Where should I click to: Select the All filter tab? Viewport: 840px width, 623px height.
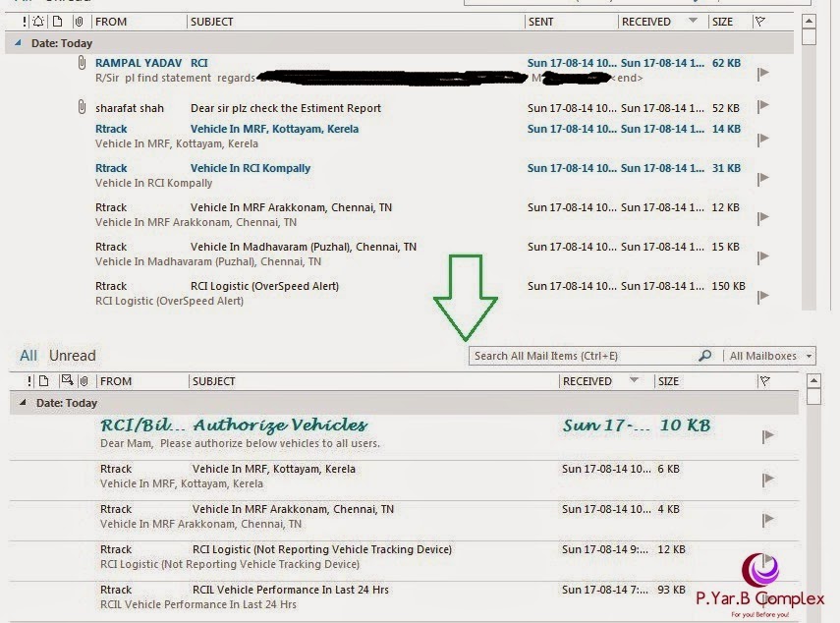coord(28,355)
